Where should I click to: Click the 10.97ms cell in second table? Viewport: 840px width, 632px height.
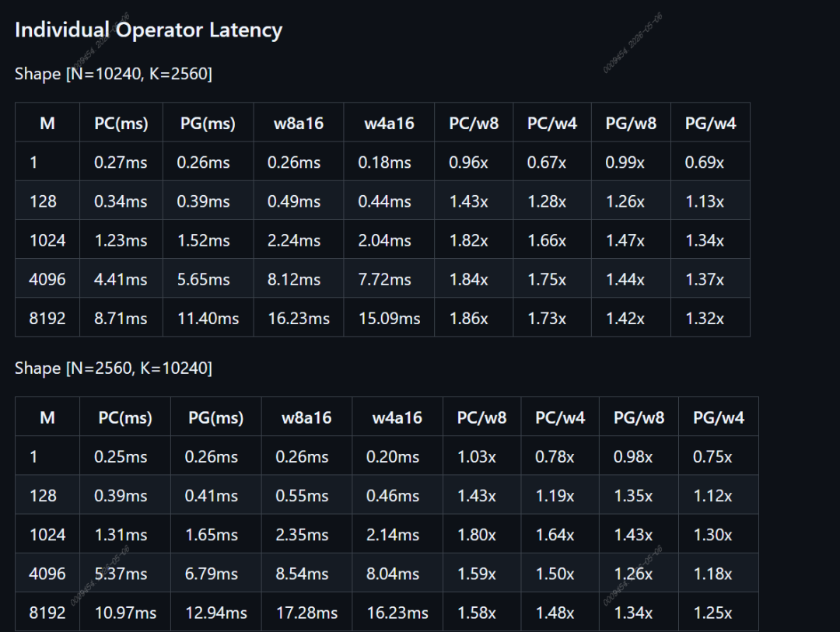[x=125, y=613]
